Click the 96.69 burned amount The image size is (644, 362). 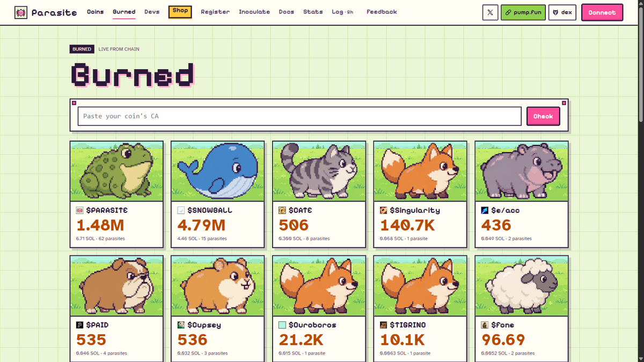503,340
